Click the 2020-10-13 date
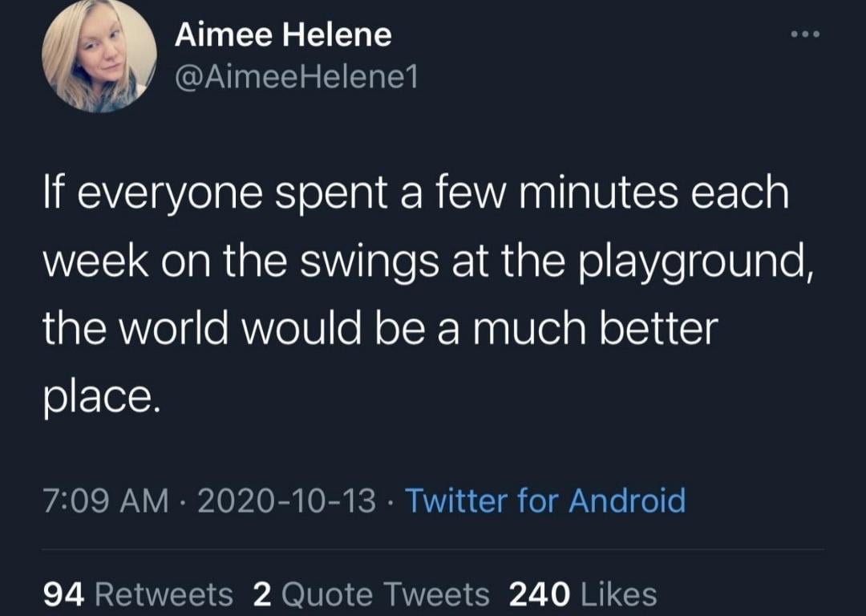 (x=285, y=501)
